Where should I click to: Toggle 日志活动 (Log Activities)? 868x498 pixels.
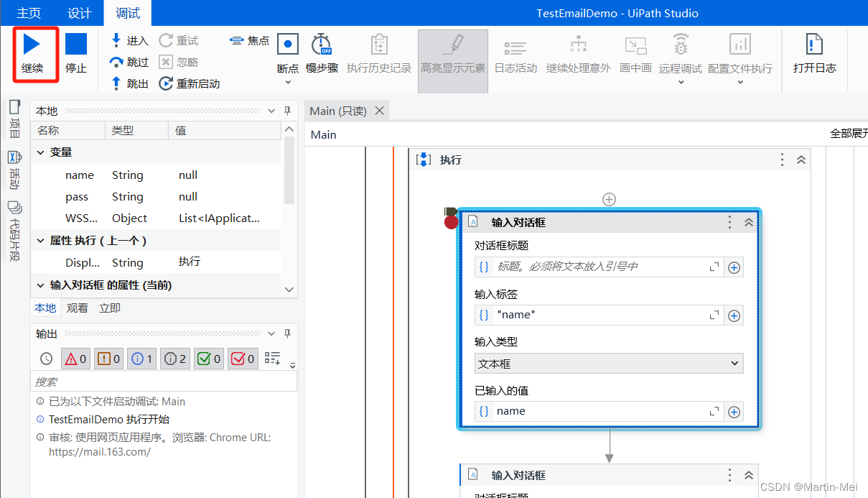click(x=515, y=54)
